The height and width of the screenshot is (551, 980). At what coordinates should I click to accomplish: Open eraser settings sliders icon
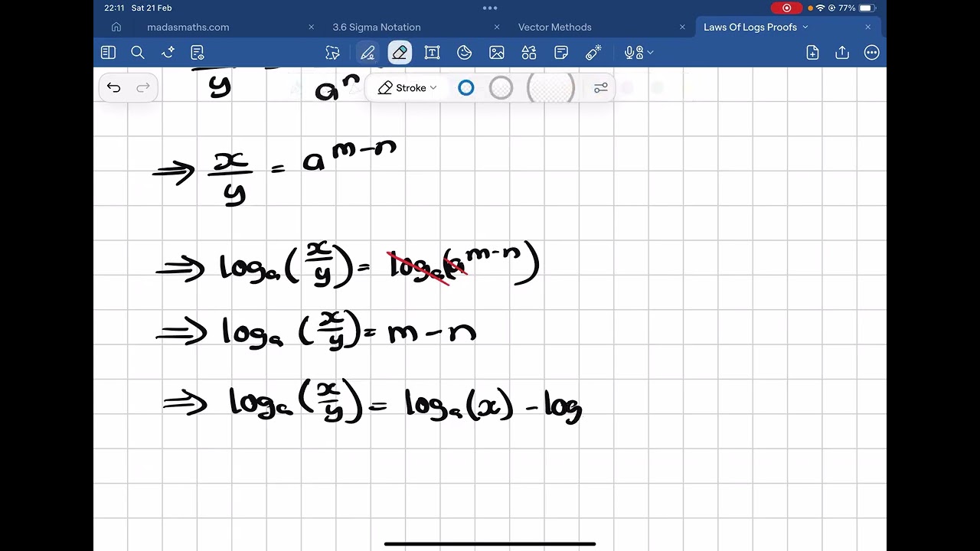[x=601, y=88]
